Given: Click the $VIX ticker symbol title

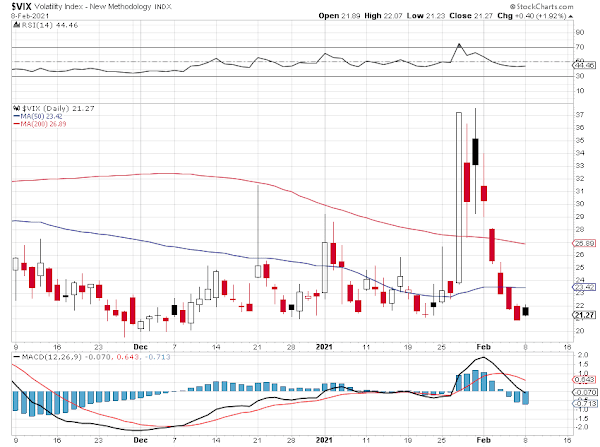Looking at the screenshot, I should [x=21, y=6].
